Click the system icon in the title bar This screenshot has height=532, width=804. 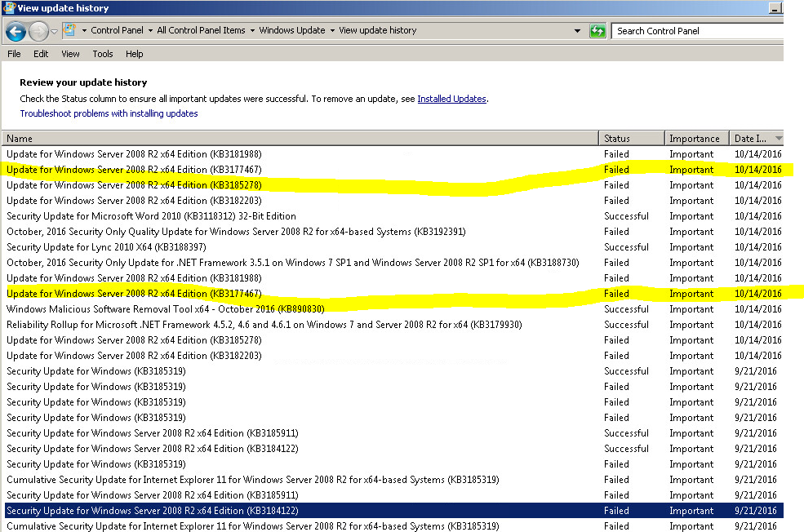pos(7,7)
